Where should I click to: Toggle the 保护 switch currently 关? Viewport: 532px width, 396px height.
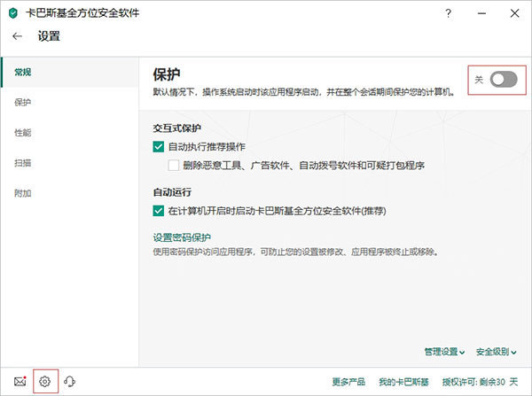coord(504,80)
